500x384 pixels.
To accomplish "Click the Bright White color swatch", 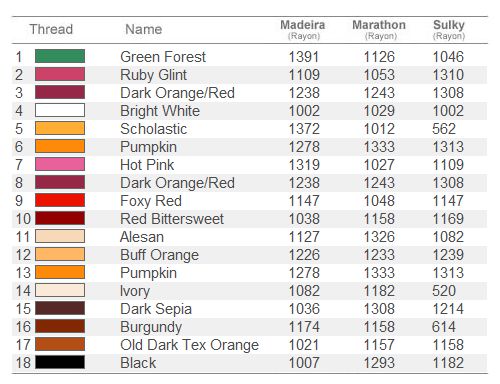I will click(x=60, y=110).
